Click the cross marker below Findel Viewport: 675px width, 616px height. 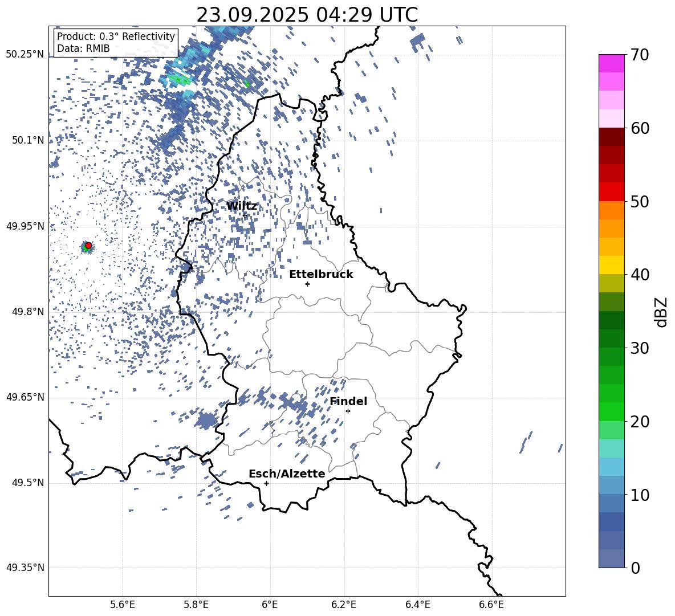click(348, 411)
